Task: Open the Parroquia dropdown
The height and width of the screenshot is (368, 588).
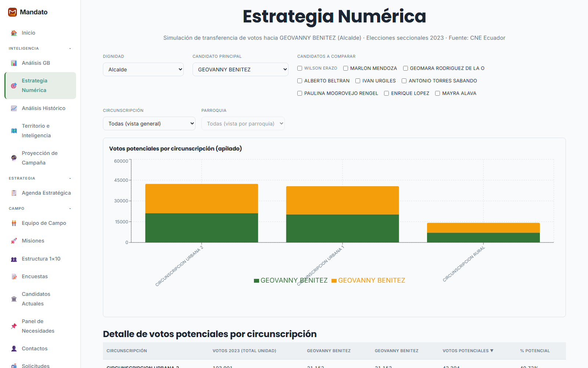Action: point(243,124)
